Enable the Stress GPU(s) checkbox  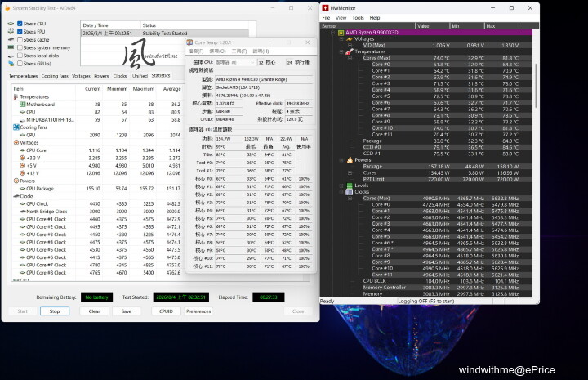click(x=20, y=64)
